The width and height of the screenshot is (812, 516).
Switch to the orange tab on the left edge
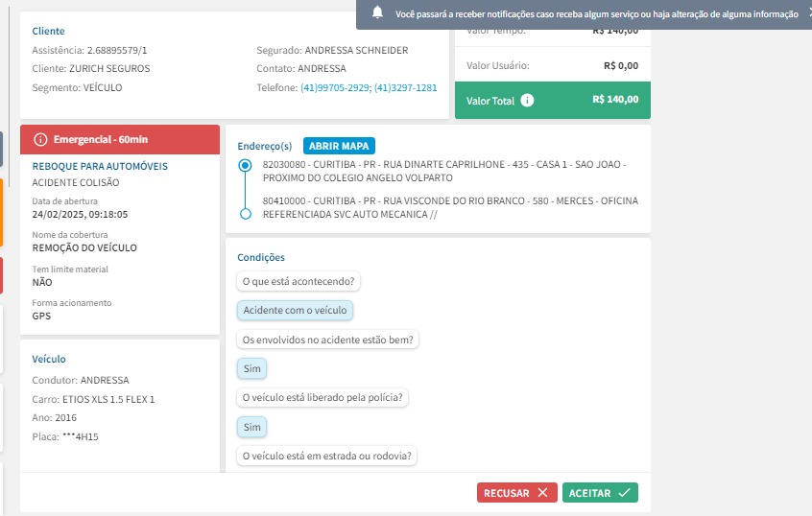[x=2, y=213]
